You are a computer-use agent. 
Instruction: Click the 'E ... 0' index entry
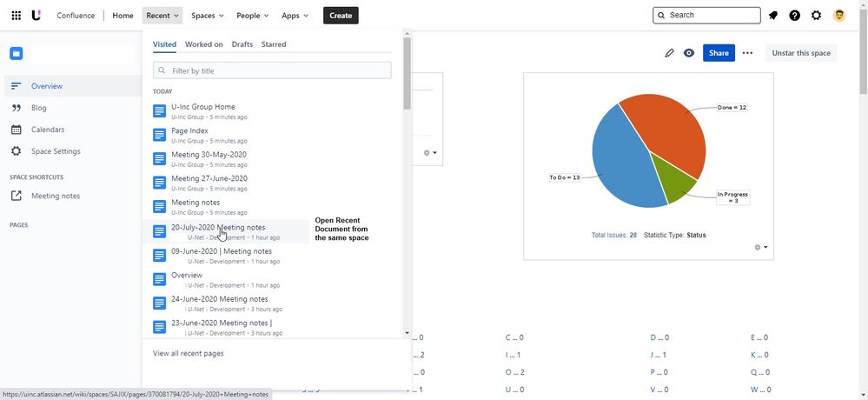[759, 337]
